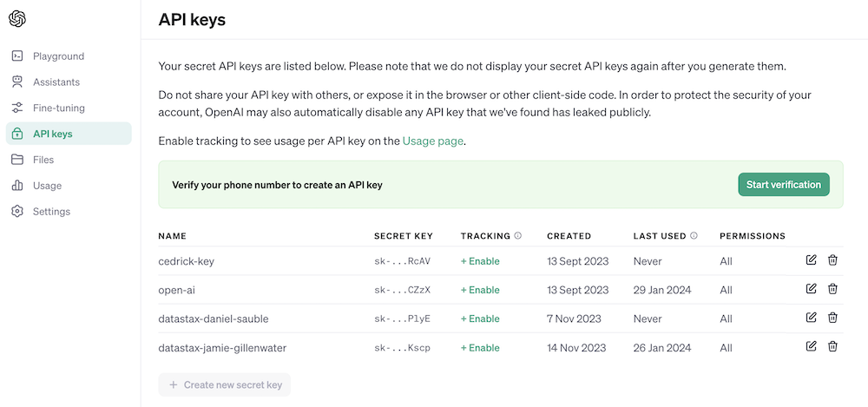Viewport: 868px width, 407px height.
Task: Enable tracking for cedrick-key
Action: click(480, 261)
